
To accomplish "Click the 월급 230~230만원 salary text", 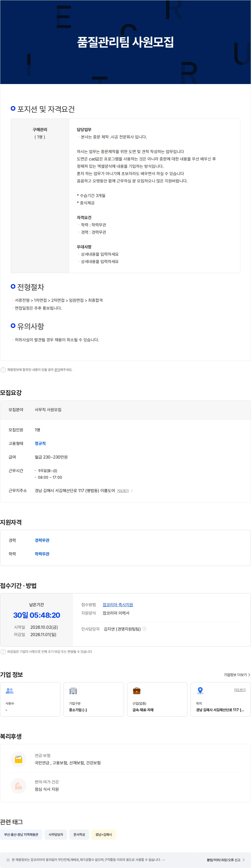I will pyautogui.click(x=51, y=457).
